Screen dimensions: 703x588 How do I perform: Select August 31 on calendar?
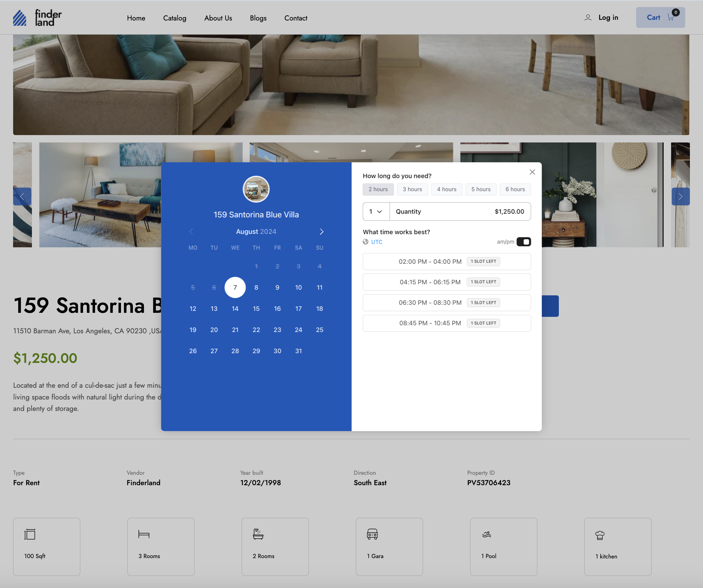click(x=298, y=351)
